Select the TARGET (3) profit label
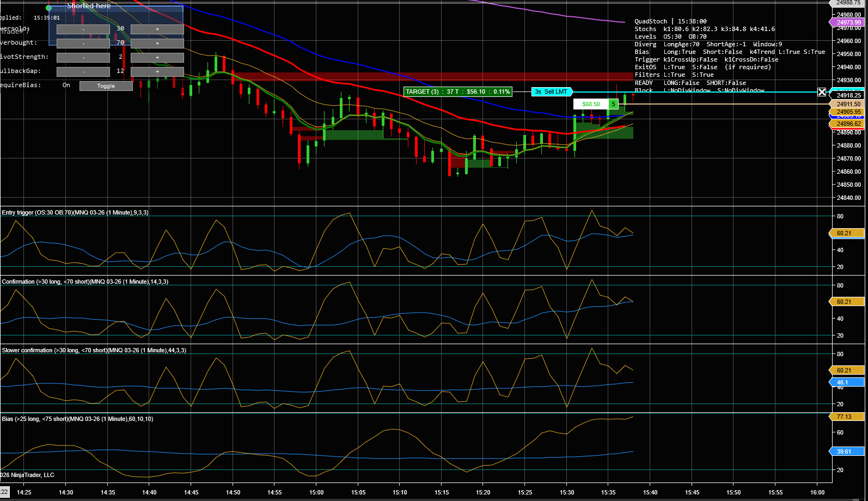 (x=458, y=91)
